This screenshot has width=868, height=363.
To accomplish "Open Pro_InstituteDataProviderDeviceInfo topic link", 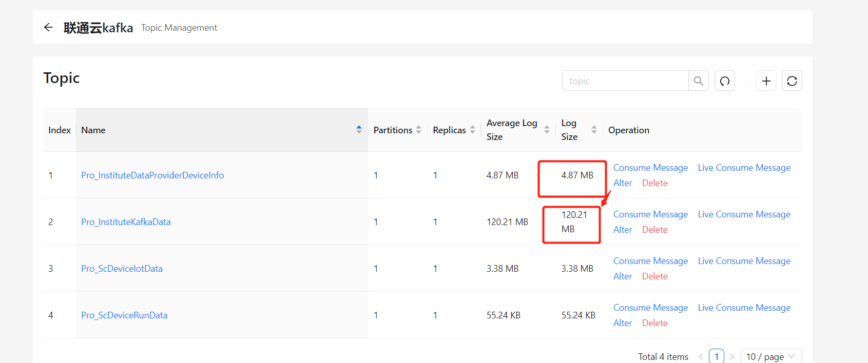I will click(x=152, y=175).
